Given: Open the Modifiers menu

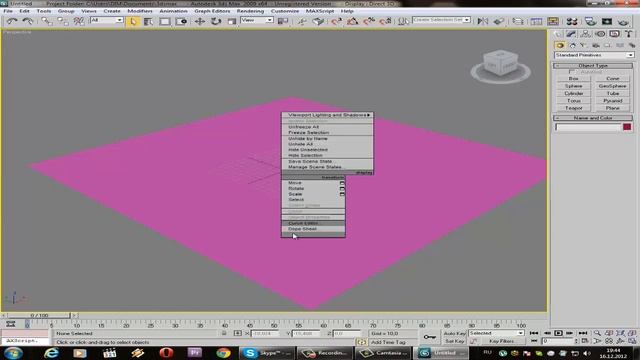Looking at the screenshot, I should [140, 11].
